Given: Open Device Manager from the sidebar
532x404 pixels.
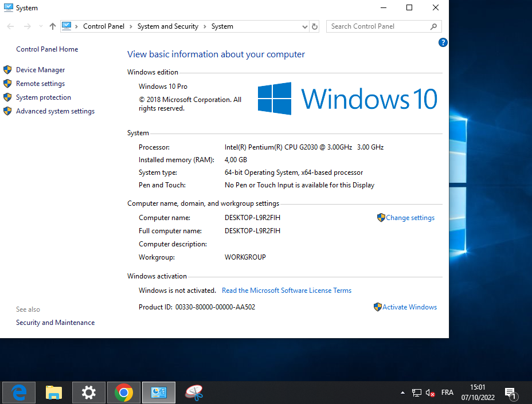Looking at the screenshot, I should (40, 70).
